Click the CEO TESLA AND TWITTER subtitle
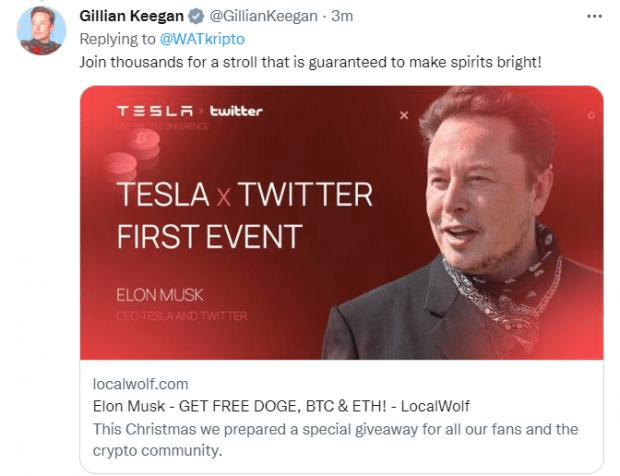Image resolution: width=620 pixels, height=476 pixels. point(182,316)
